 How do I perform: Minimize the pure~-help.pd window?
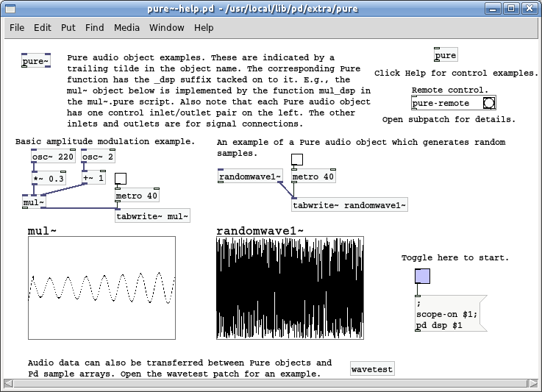tap(493, 8)
